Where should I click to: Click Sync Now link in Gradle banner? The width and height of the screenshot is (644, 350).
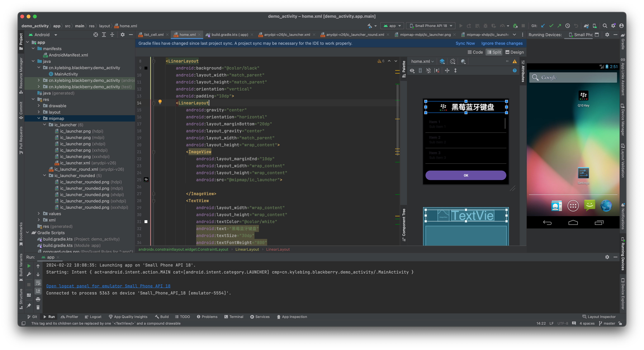(x=465, y=43)
